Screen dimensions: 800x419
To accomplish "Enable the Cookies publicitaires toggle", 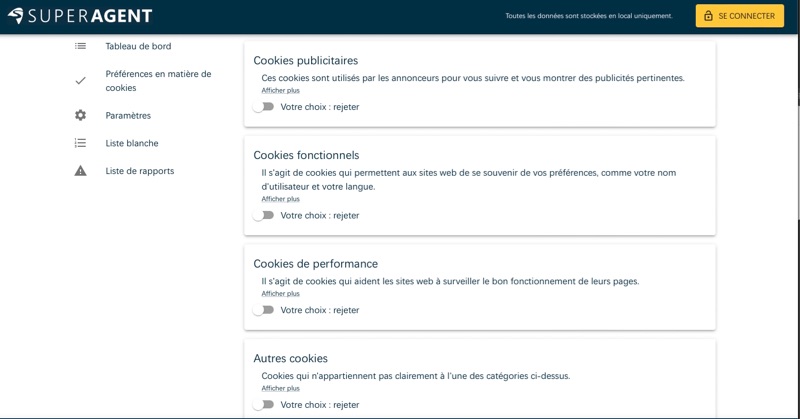I will coord(263,107).
